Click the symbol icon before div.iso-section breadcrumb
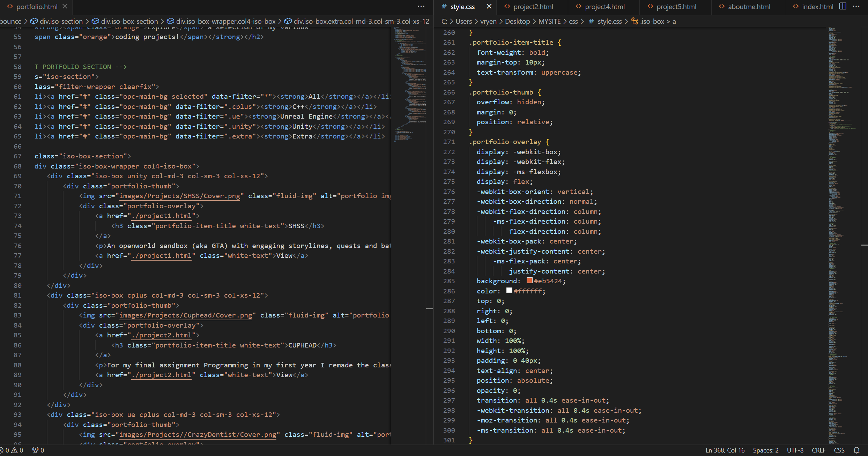This screenshot has width=868, height=456. (34, 21)
